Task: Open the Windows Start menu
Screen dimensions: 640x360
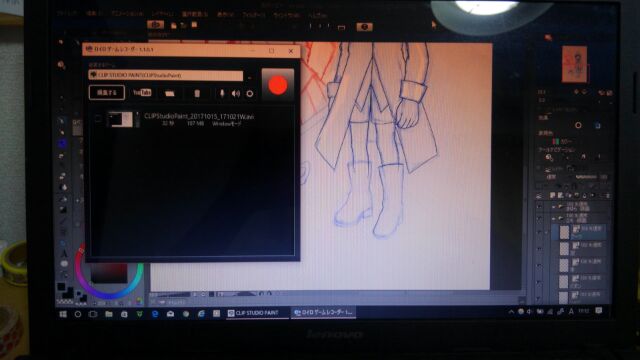Action: [63, 314]
